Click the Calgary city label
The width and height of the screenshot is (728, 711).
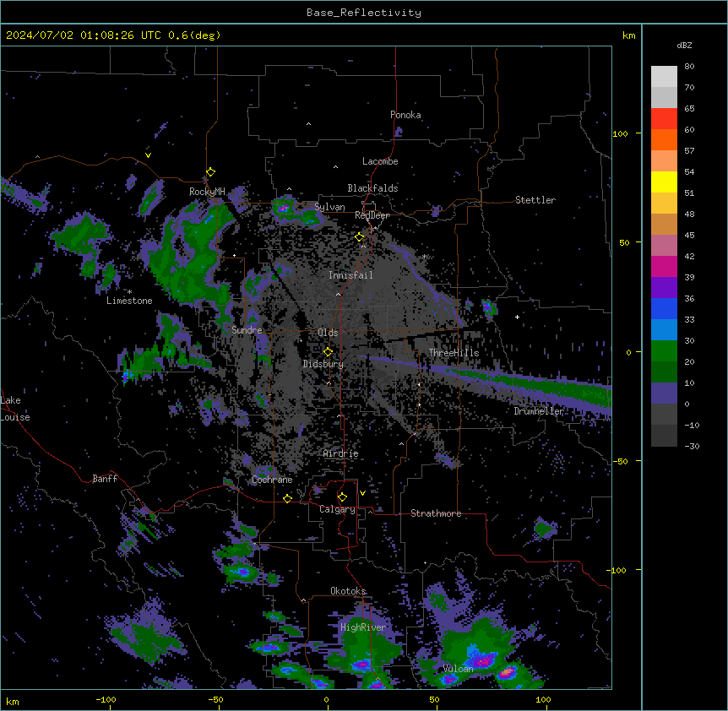[x=338, y=509]
